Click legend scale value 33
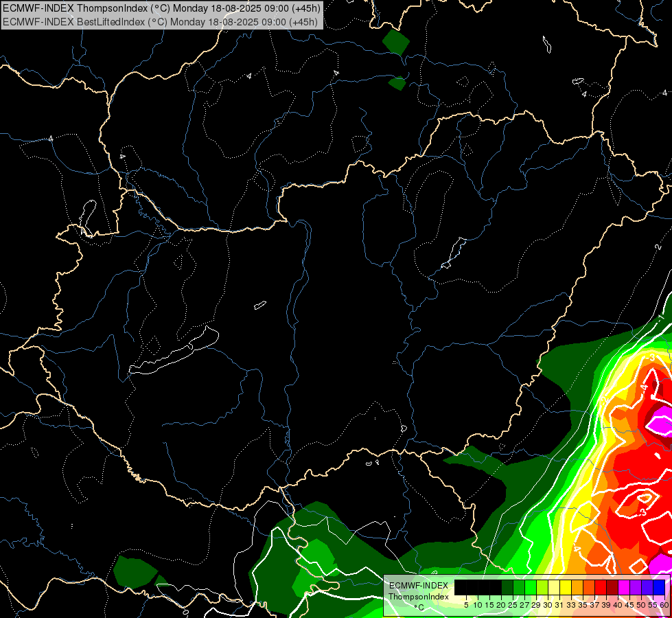 coord(571,605)
